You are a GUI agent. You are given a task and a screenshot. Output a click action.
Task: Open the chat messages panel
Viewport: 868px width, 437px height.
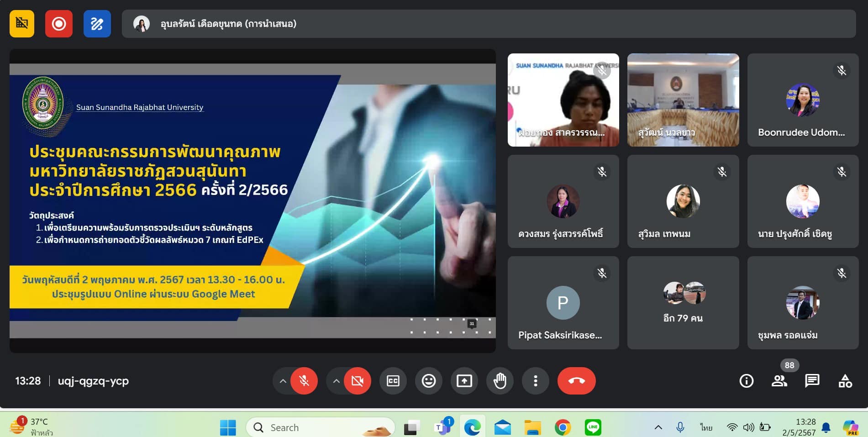click(x=812, y=381)
